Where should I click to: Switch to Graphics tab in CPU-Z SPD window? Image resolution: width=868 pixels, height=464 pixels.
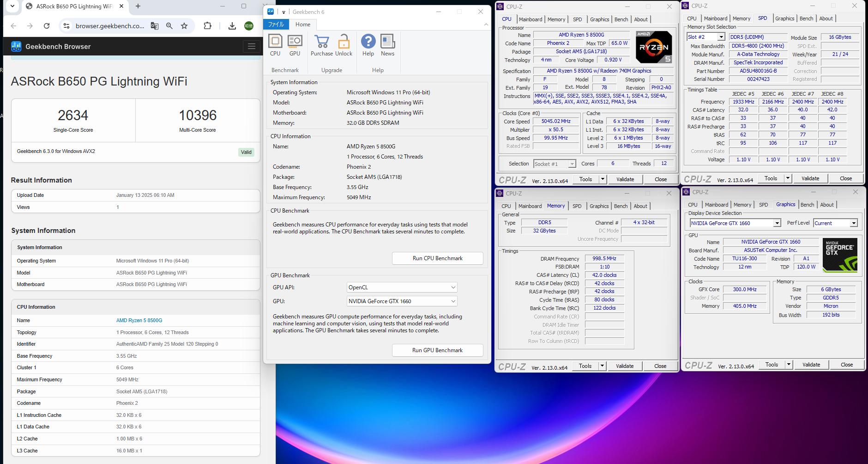pos(785,18)
